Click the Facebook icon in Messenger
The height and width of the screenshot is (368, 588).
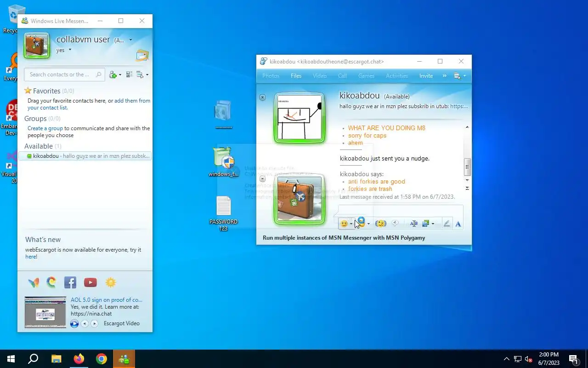tap(70, 282)
